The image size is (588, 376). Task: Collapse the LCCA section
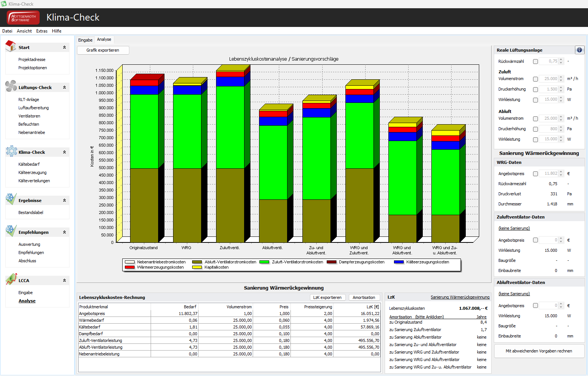tap(64, 281)
